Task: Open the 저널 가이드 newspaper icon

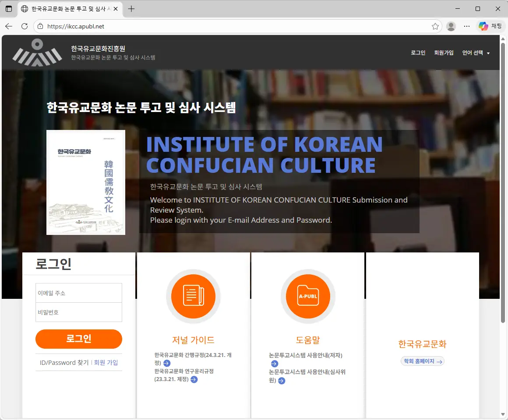Action: (193, 296)
